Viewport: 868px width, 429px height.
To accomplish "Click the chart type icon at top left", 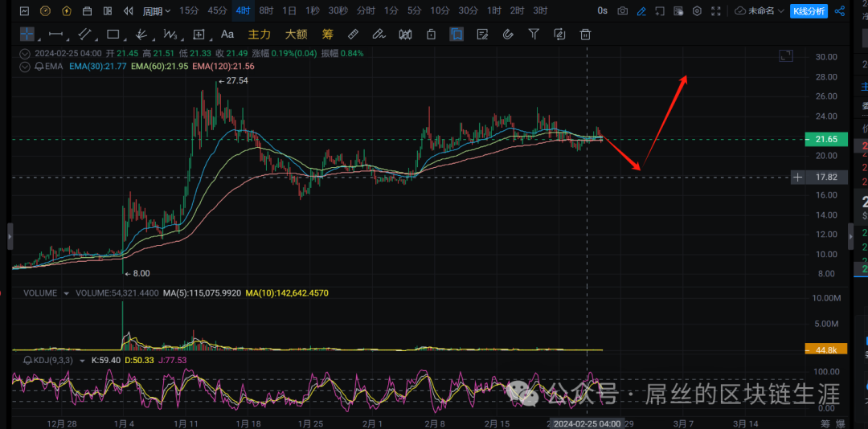I will 25,10.
